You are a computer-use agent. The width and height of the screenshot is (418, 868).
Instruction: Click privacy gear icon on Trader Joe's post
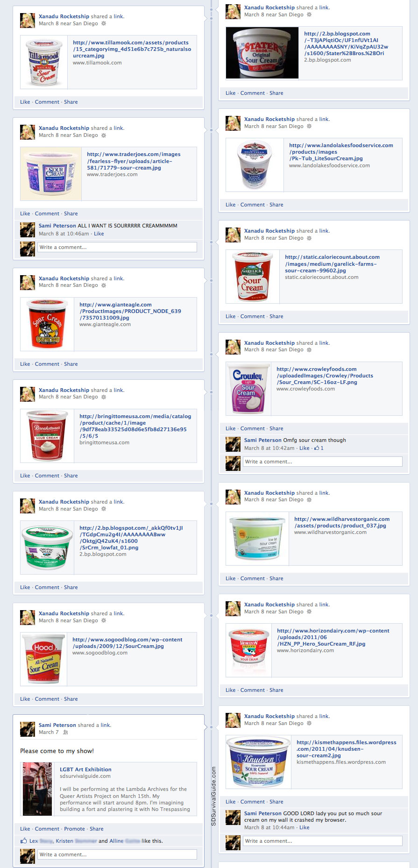[x=104, y=135]
